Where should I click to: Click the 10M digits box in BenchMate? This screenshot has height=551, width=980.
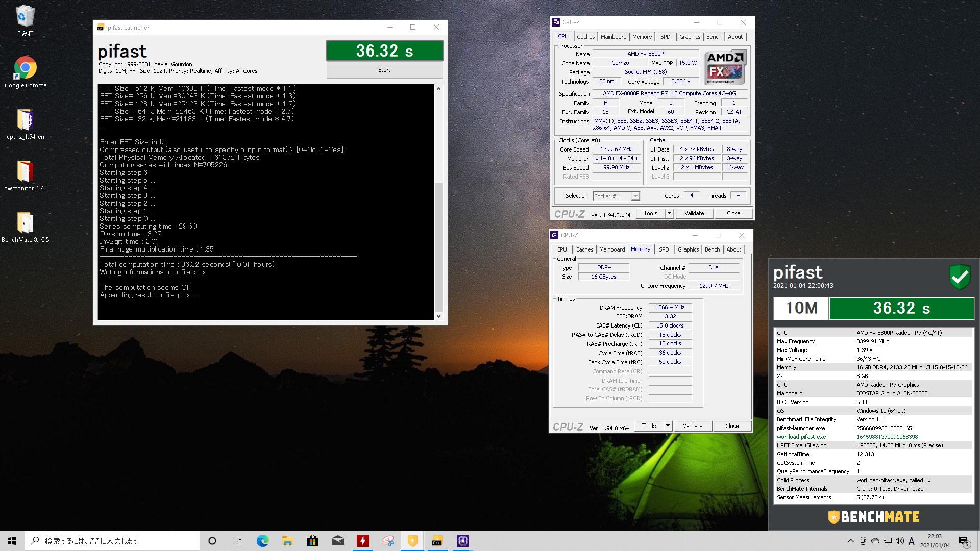[801, 308]
